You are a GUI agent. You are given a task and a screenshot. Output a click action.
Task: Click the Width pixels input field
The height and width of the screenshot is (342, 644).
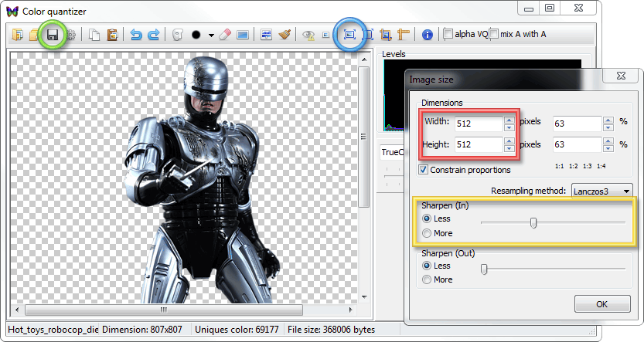click(479, 124)
